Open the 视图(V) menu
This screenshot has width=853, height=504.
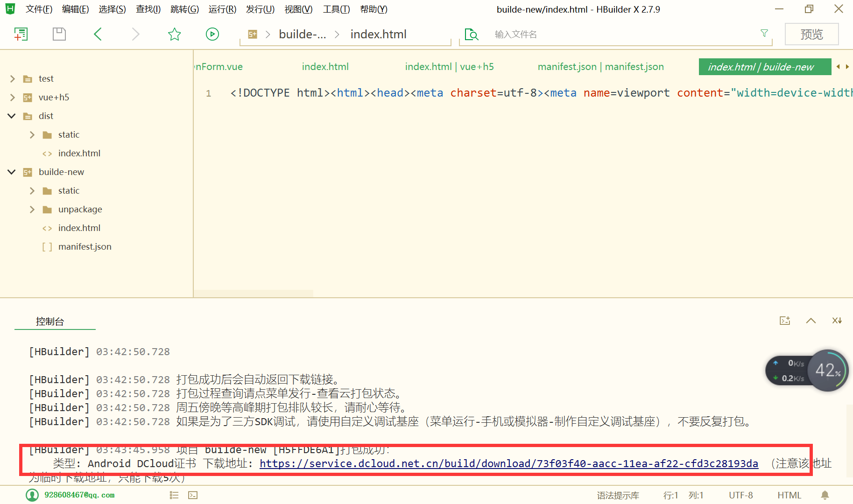[x=299, y=9]
